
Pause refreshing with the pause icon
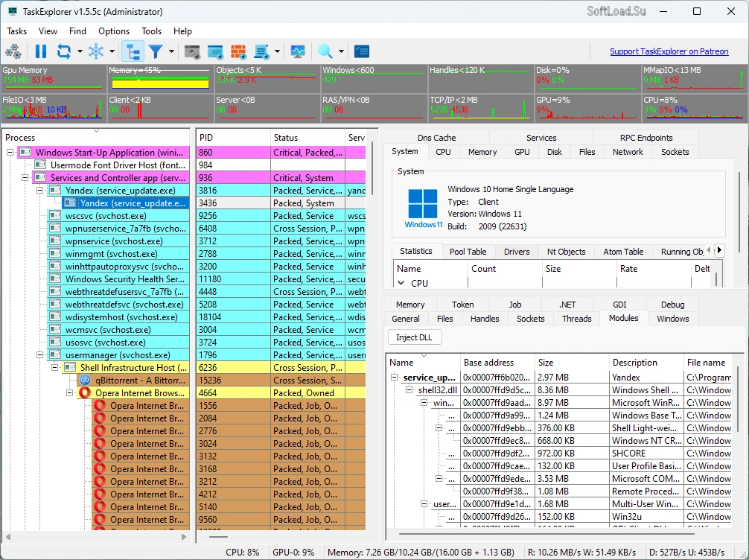click(41, 51)
